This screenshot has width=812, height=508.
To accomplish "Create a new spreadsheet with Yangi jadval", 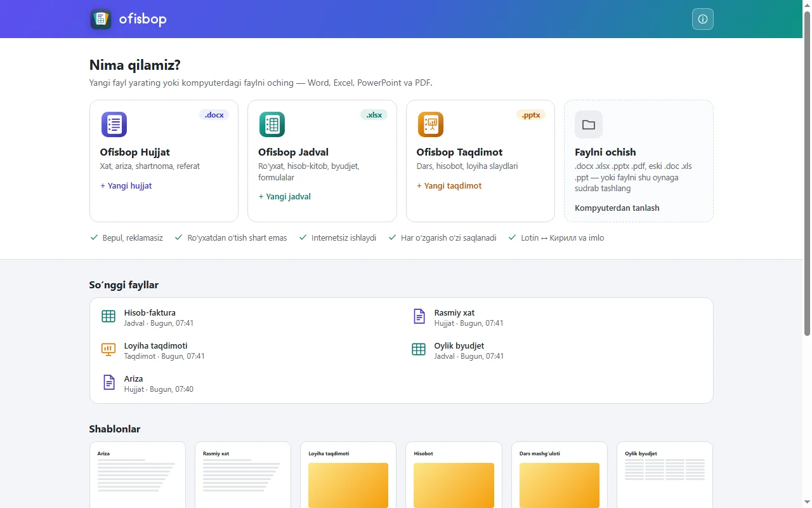I will 285,197.
